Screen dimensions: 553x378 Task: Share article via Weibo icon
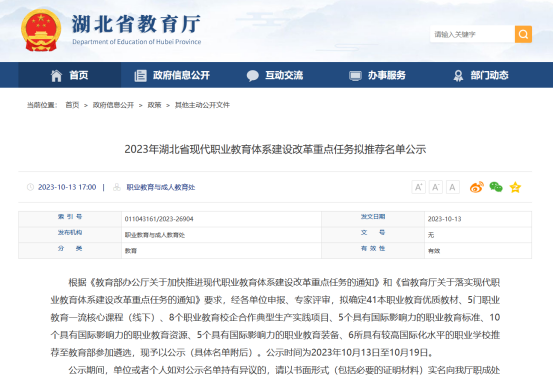(476, 187)
